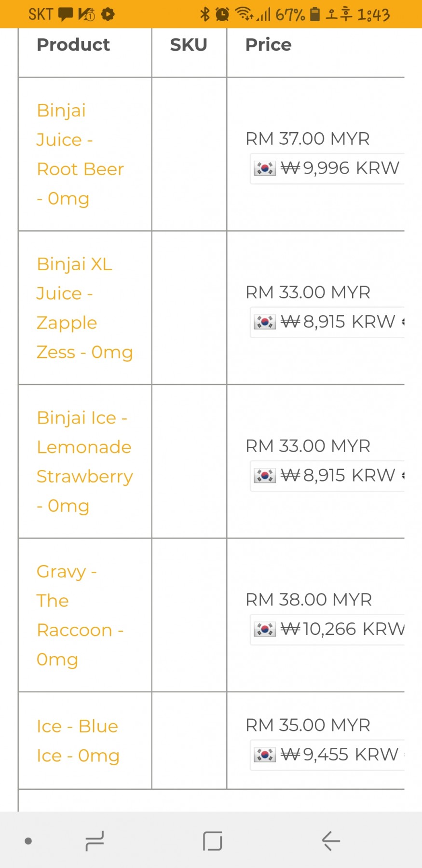This screenshot has width=422, height=868.
Task: Tap the small dot in navigation bar
Action: (x=28, y=841)
